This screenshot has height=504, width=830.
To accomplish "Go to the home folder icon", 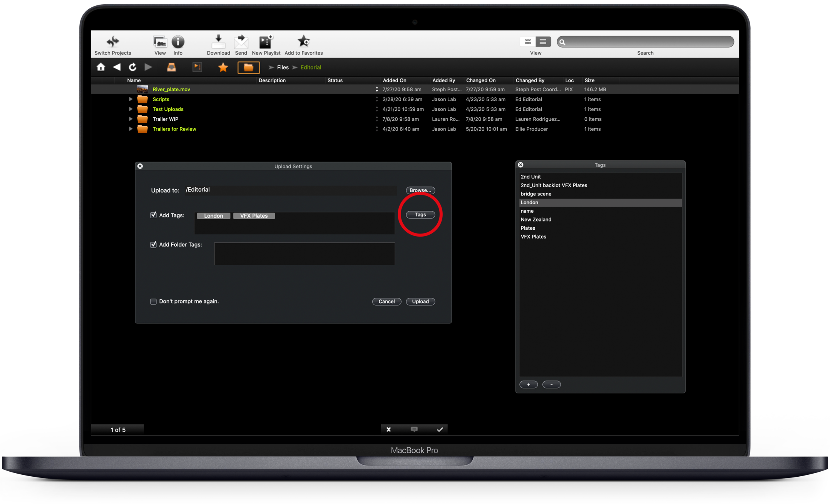I will point(101,67).
